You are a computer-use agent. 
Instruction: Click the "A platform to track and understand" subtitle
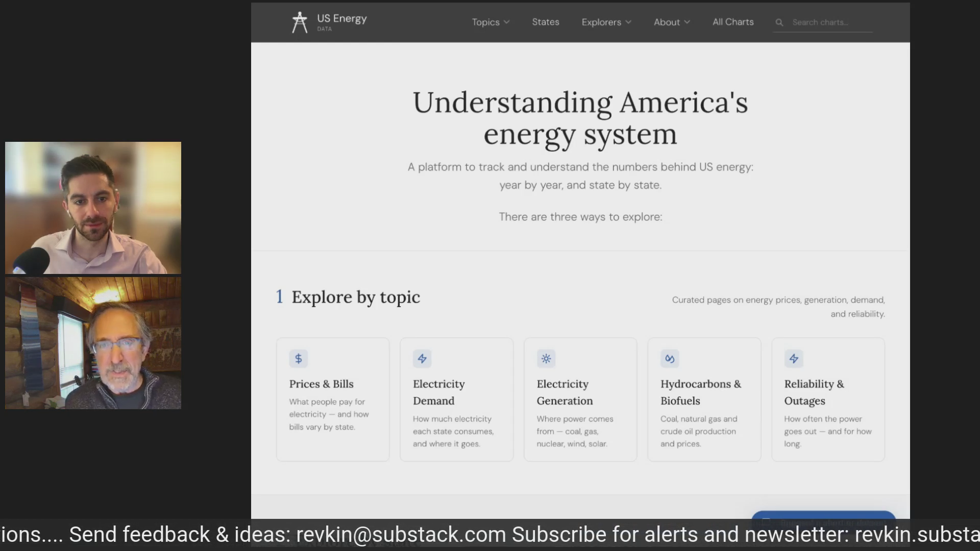click(580, 176)
